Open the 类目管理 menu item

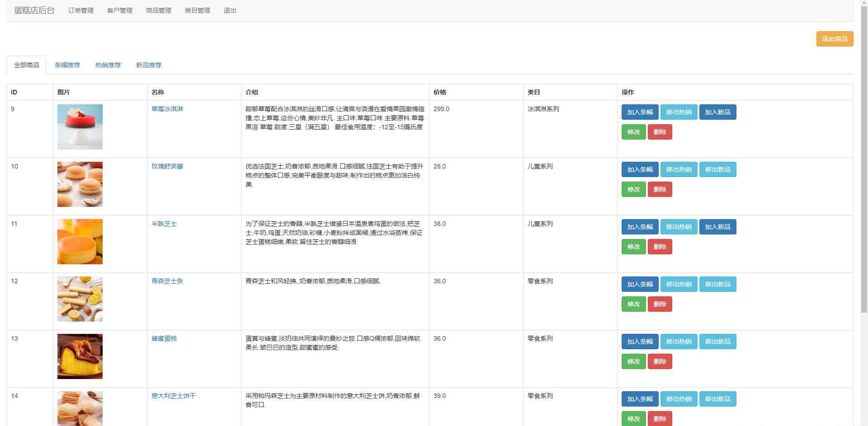pyautogui.click(x=197, y=10)
